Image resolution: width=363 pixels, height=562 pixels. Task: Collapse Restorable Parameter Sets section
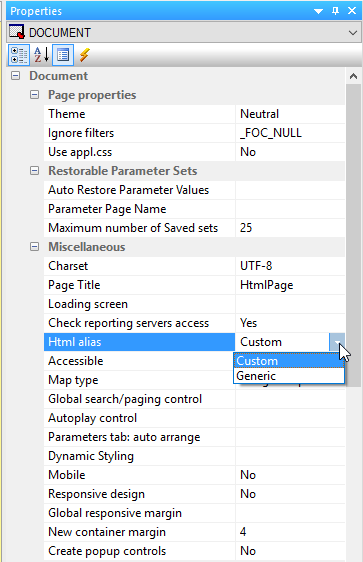click(34, 171)
